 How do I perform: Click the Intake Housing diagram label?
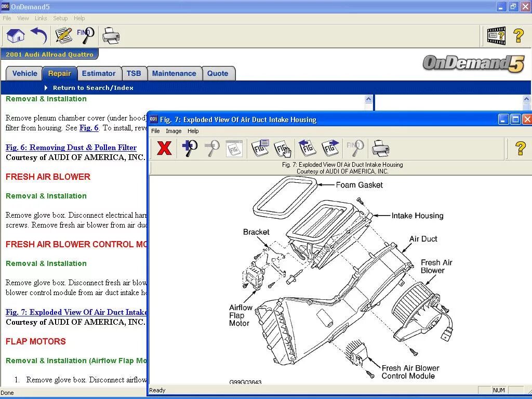[417, 216]
